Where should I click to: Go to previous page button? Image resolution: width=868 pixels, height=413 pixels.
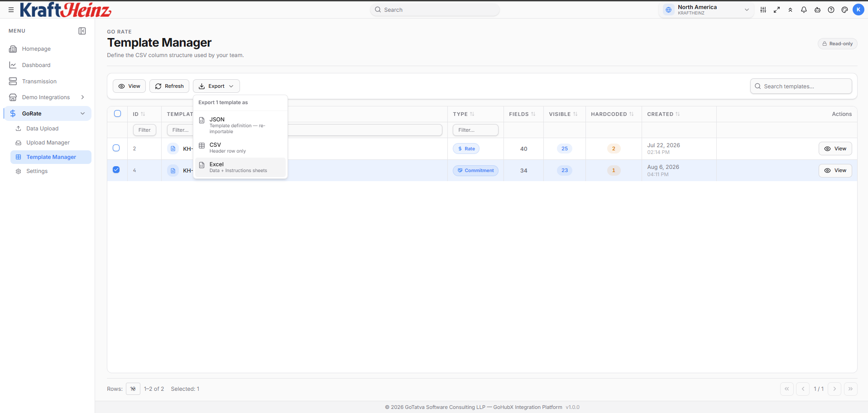pyautogui.click(x=803, y=389)
